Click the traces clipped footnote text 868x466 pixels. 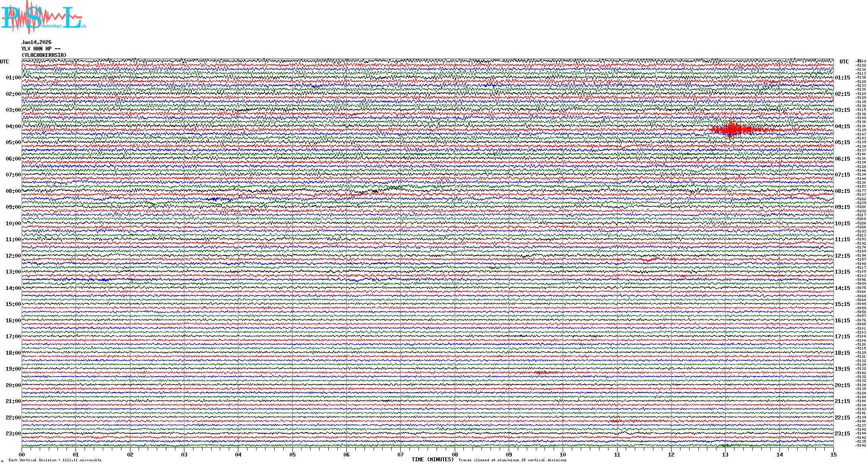point(512,460)
